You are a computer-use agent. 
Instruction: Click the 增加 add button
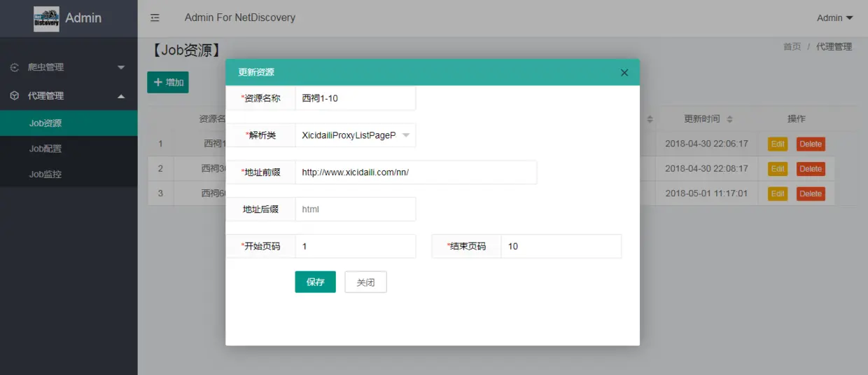pos(168,82)
